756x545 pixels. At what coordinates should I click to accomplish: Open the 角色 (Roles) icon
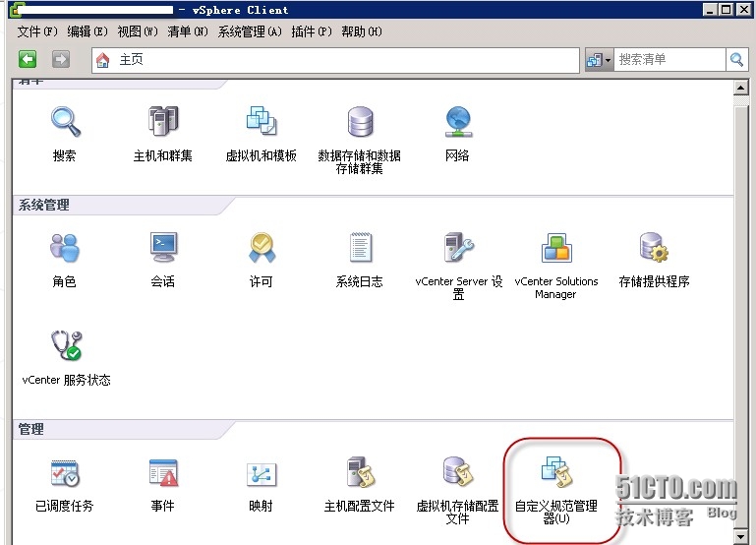(65, 248)
